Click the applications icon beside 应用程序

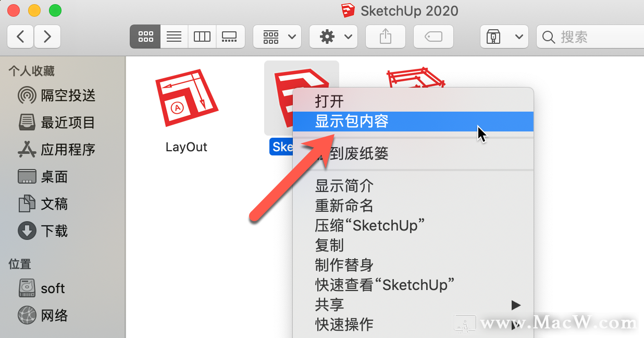[27, 150]
